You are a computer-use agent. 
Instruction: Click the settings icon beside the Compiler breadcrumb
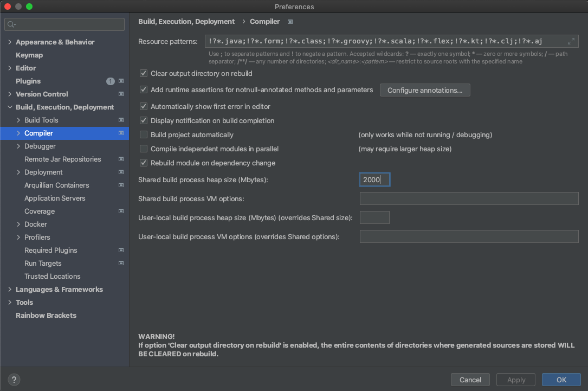point(289,22)
